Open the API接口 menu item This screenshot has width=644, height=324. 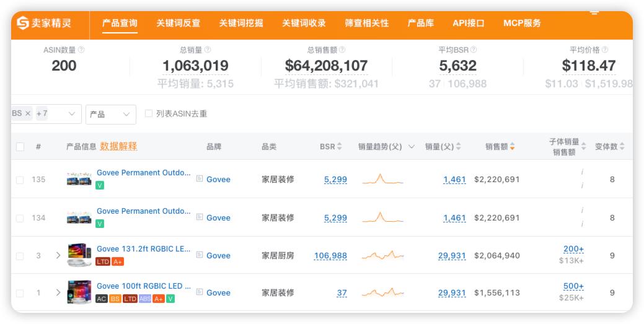pyautogui.click(x=469, y=24)
